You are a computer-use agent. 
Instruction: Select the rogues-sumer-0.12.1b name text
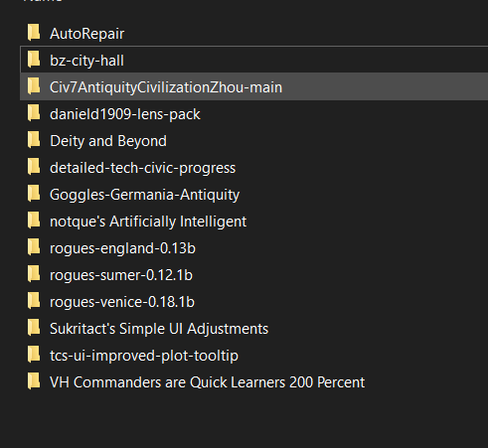pos(121,275)
